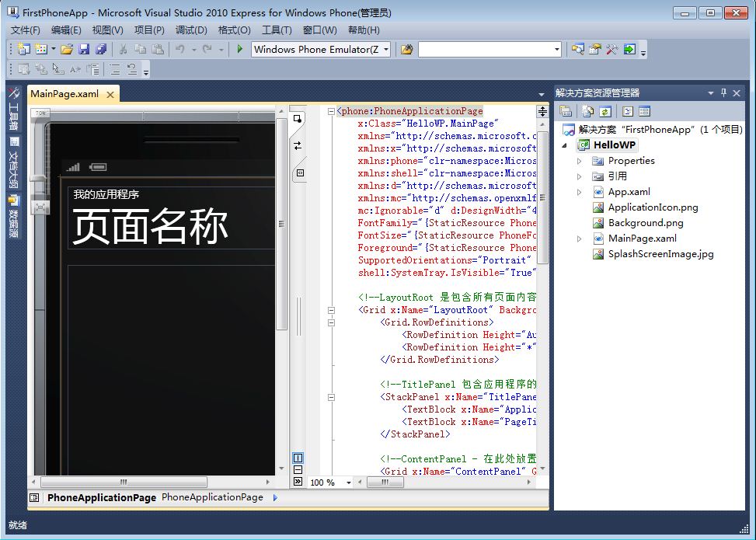
Task: Open the Format menu 格式(O)
Action: [x=234, y=30]
